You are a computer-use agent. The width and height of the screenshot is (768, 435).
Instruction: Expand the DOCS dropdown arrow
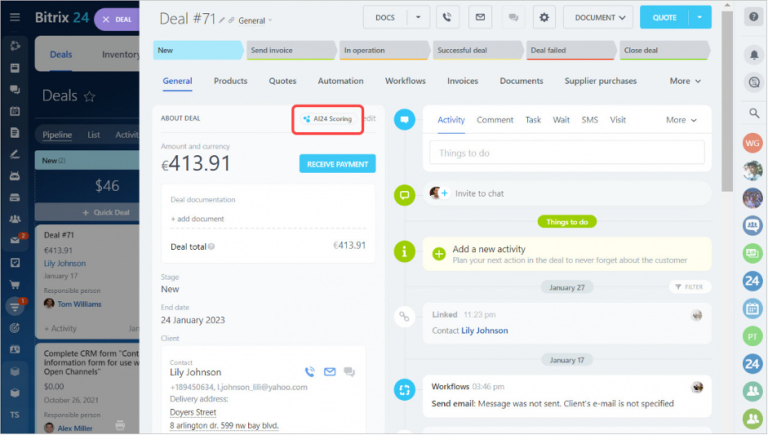coord(418,18)
